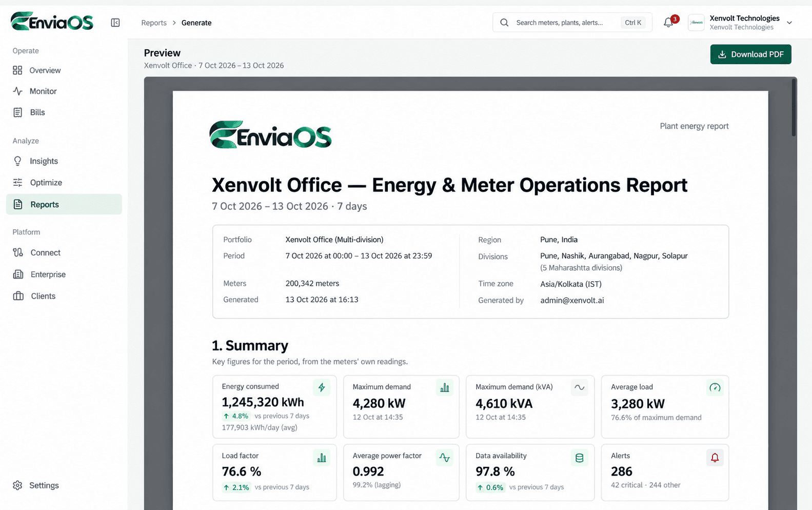
Task: Click the EnviaOS logo in sidebar
Action: coord(52,22)
